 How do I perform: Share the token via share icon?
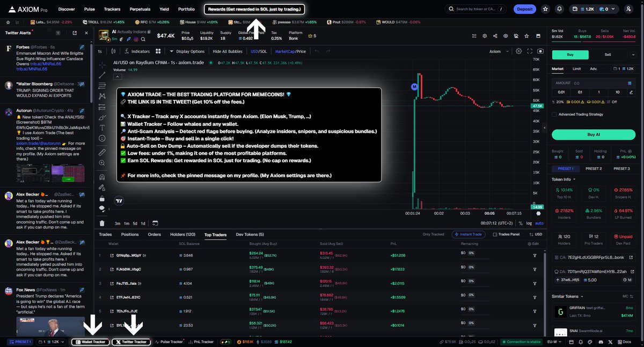coord(494,36)
